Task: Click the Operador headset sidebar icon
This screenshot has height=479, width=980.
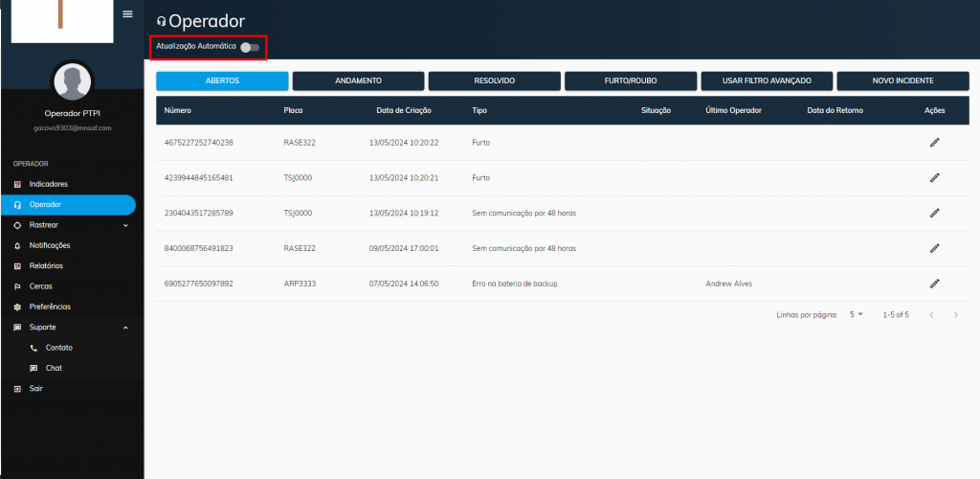Action: click(17, 205)
